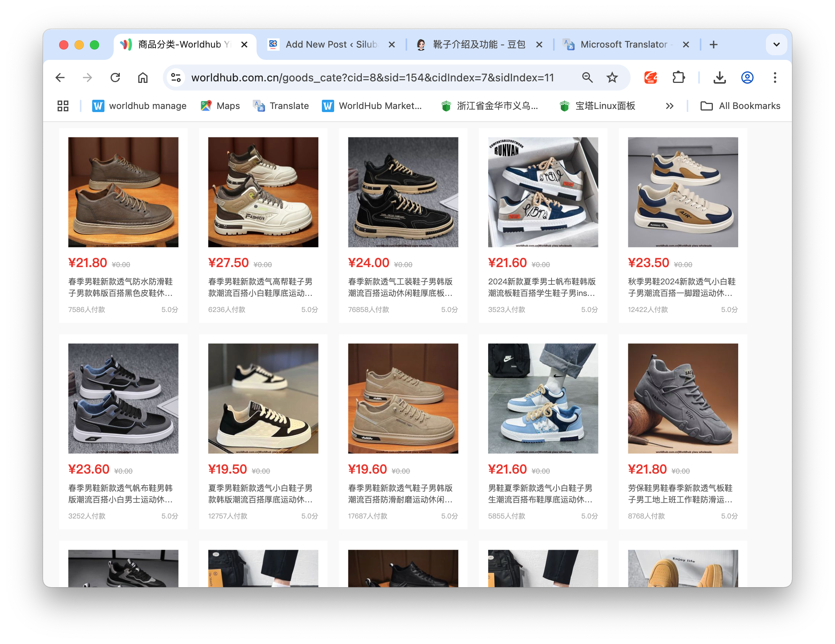The image size is (835, 644).
Task: Open the Extensions puzzle-piece menu
Action: coord(679,78)
